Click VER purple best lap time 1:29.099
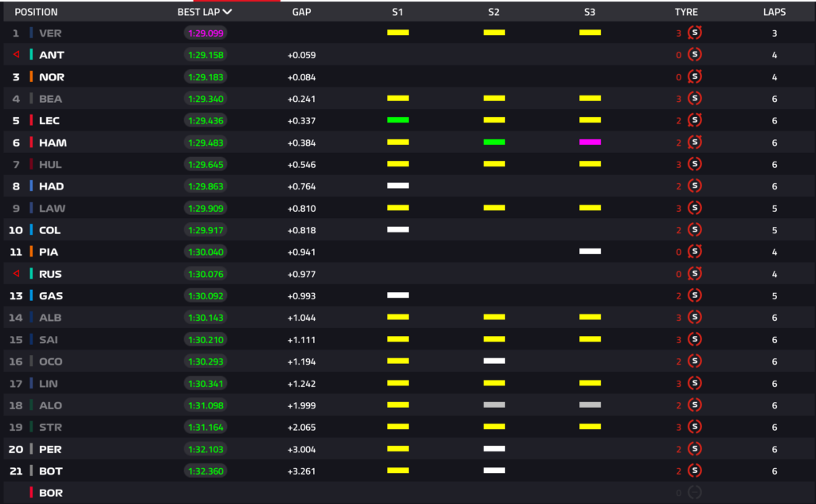 pyautogui.click(x=206, y=33)
